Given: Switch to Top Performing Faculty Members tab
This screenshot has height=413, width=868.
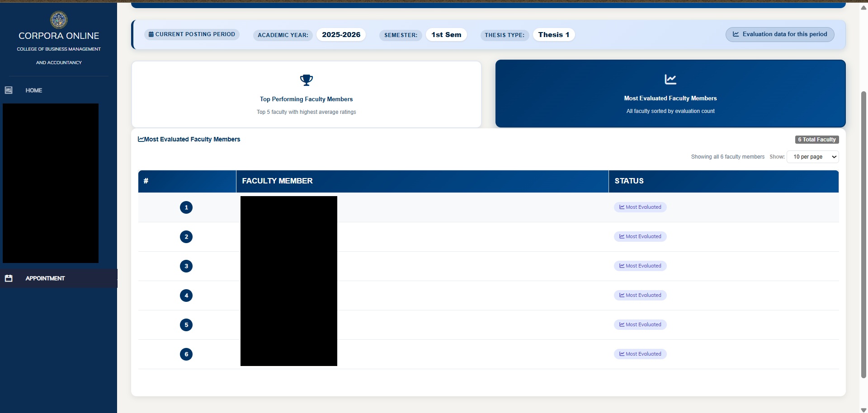Looking at the screenshot, I should [307, 94].
